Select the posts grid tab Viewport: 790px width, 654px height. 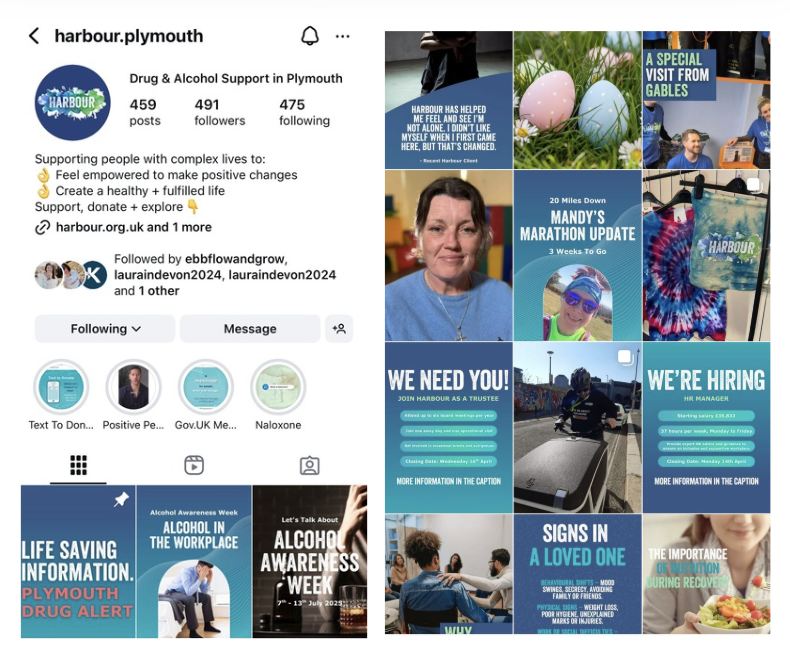78,465
